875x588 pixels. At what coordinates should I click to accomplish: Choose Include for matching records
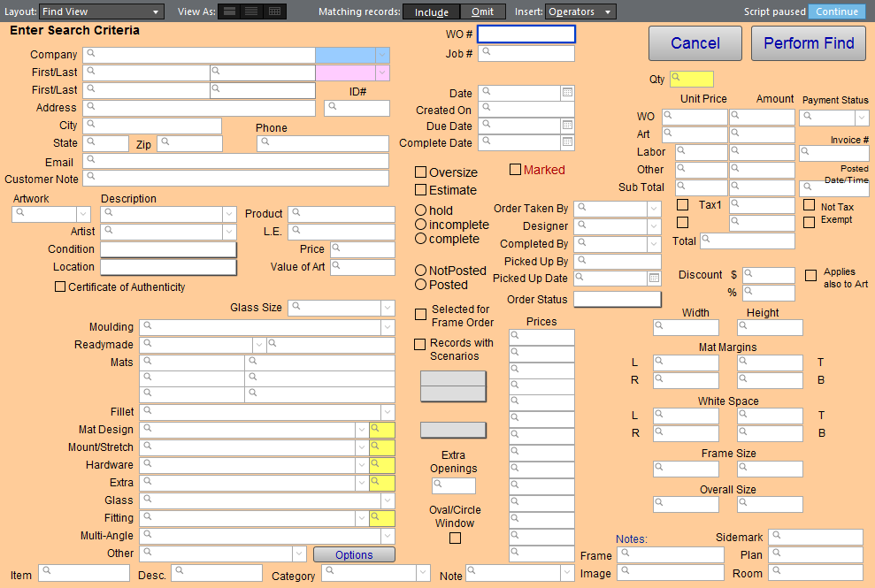pos(431,11)
